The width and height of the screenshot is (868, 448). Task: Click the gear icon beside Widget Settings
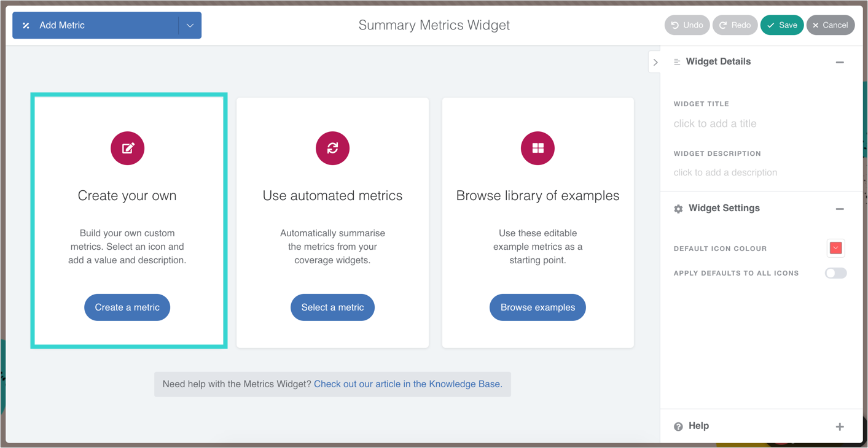pos(678,209)
